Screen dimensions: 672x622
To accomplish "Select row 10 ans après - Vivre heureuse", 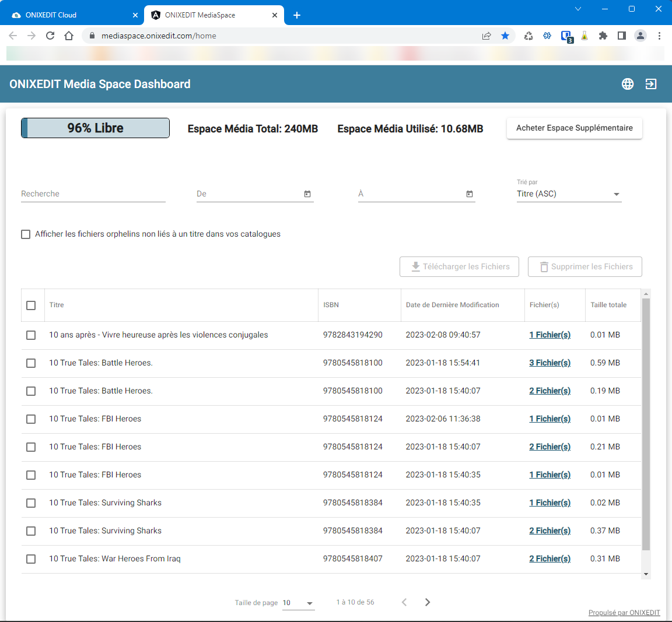I will tap(31, 335).
